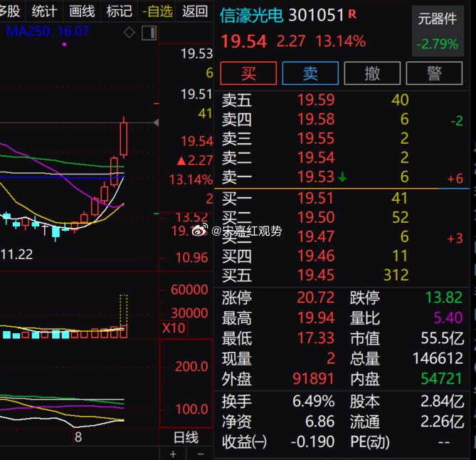
Task: Select the 卖三 19.55 order row
Action: (342, 138)
